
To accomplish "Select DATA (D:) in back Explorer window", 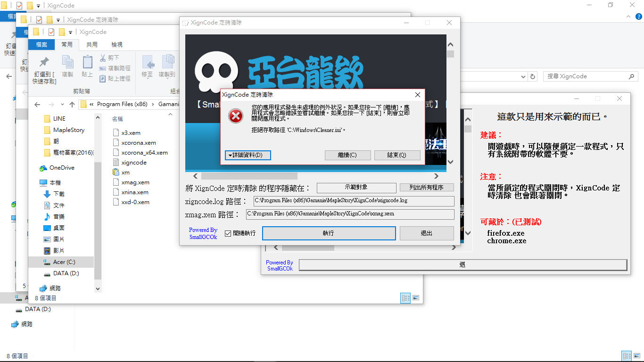I will (x=33, y=309).
